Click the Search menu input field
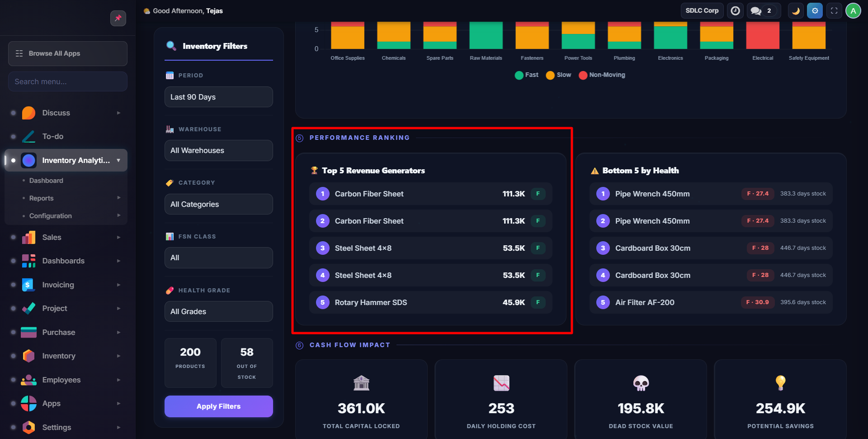 tap(68, 81)
